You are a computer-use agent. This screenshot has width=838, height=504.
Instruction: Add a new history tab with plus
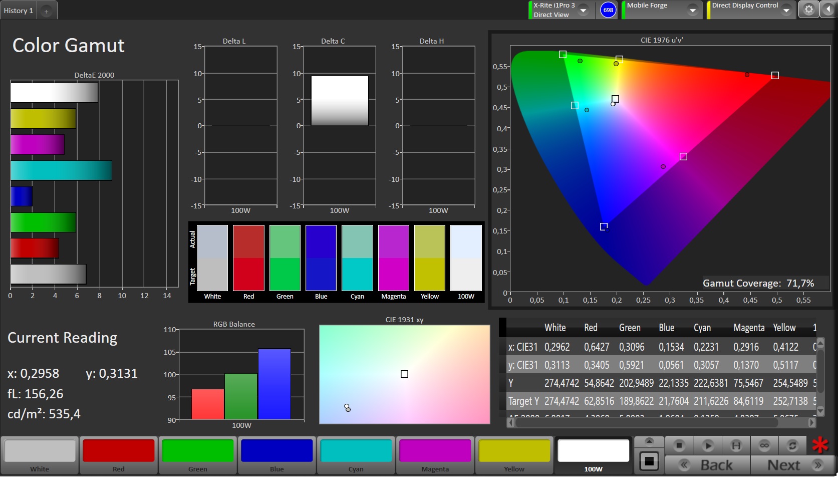pos(46,11)
